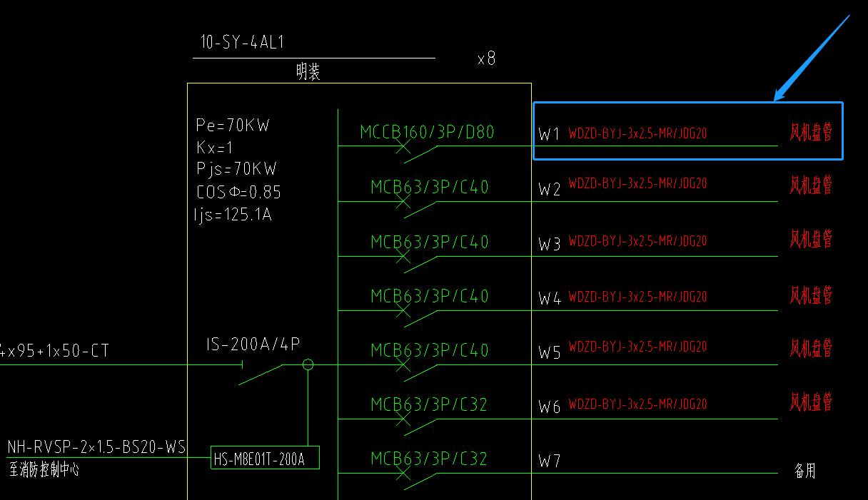Click the Pjs=70KW calculated load text

pyautogui.click(x=236, y=169)
